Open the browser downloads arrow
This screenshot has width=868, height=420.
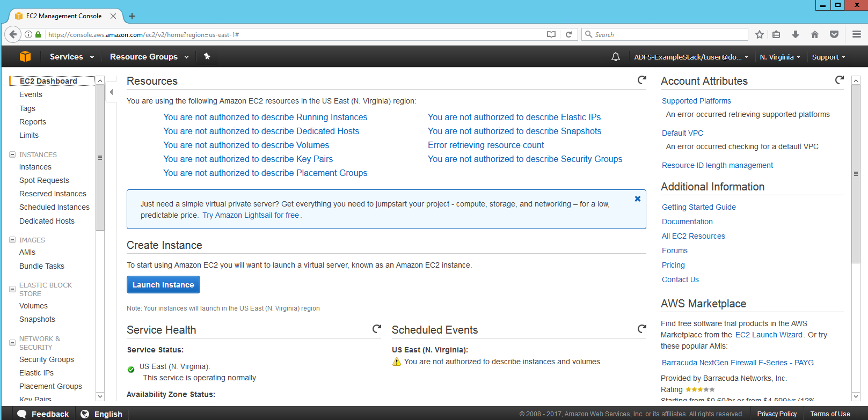tap(796, 34)
